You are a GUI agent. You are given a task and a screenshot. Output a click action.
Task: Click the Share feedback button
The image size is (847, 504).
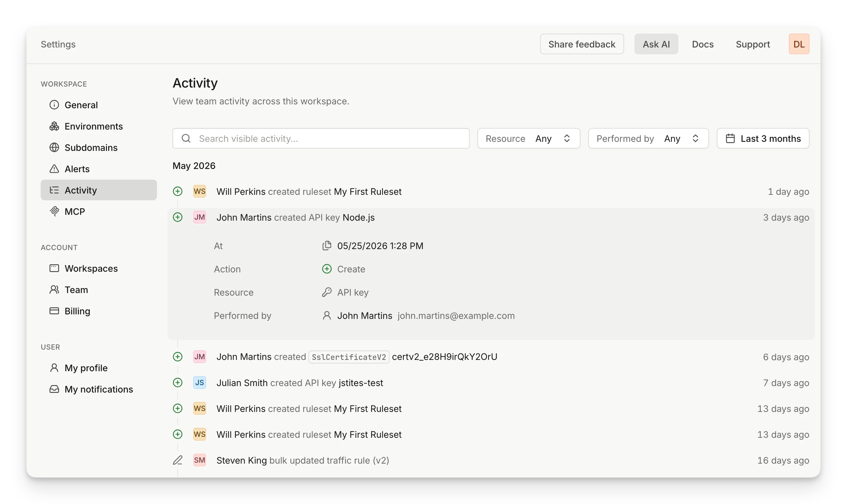tap(581, 44)
